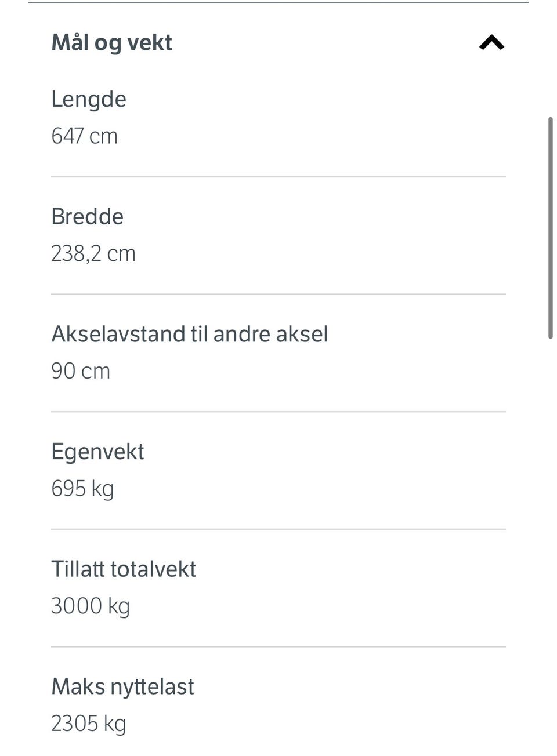Click divider line below Bredde row

tap(278, 294)
